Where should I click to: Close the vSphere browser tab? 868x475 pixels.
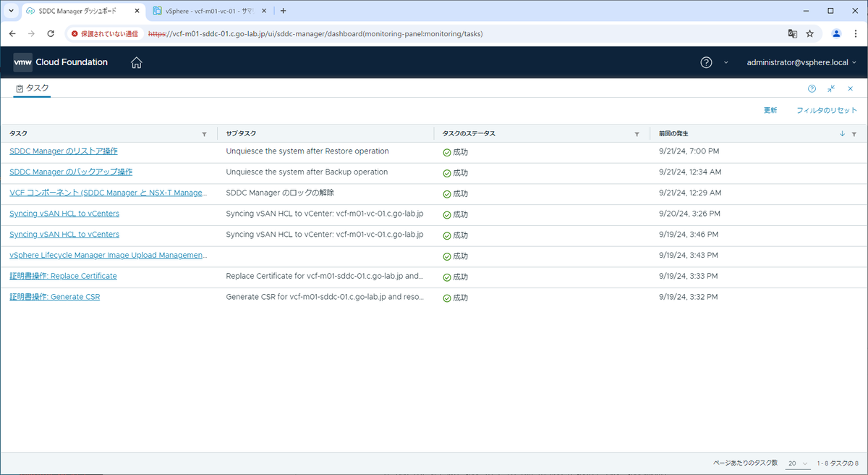(265, 11)
